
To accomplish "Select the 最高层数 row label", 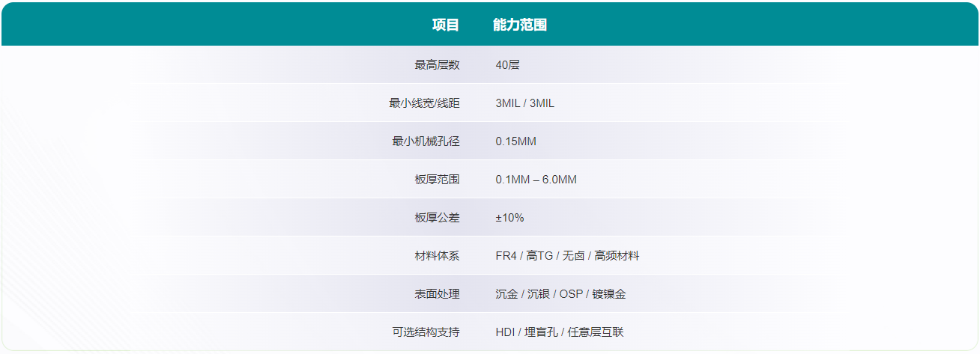I will coord(437,65).
